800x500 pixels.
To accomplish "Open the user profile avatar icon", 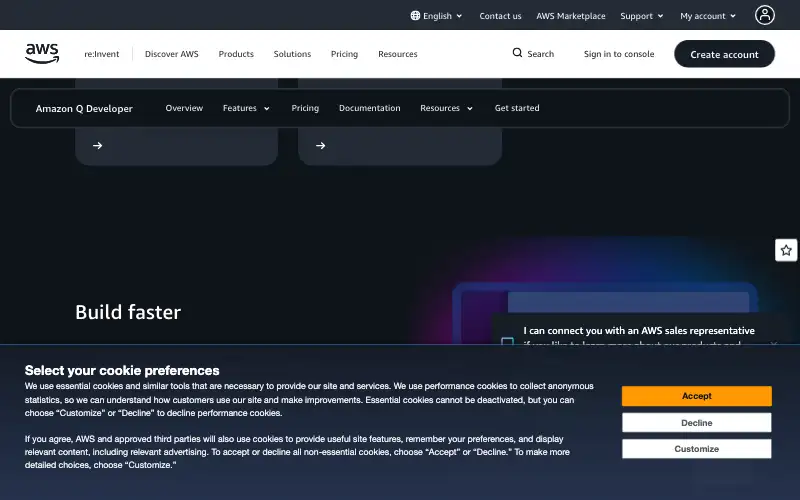I will 764,15.
